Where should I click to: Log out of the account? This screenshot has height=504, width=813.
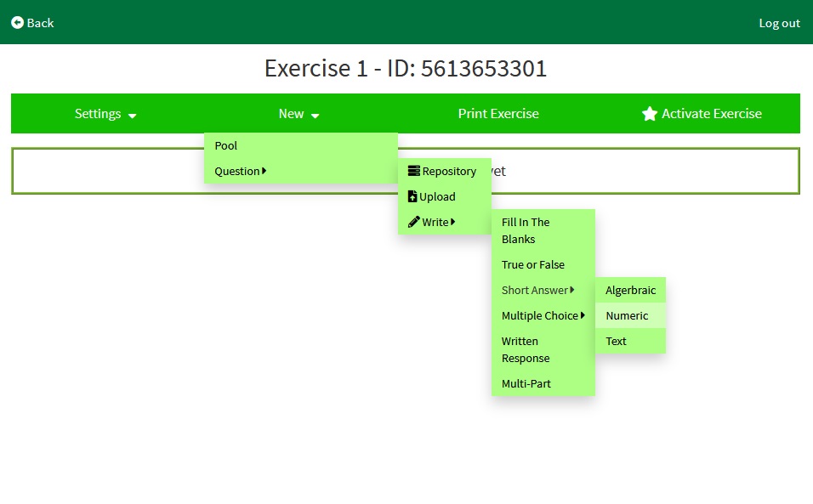(779, 23)
